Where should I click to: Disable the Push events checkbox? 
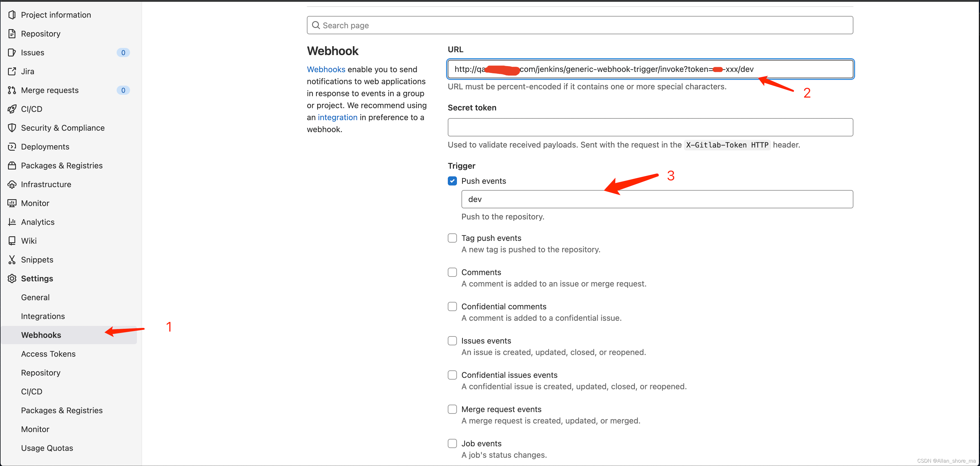click(452, 181)
